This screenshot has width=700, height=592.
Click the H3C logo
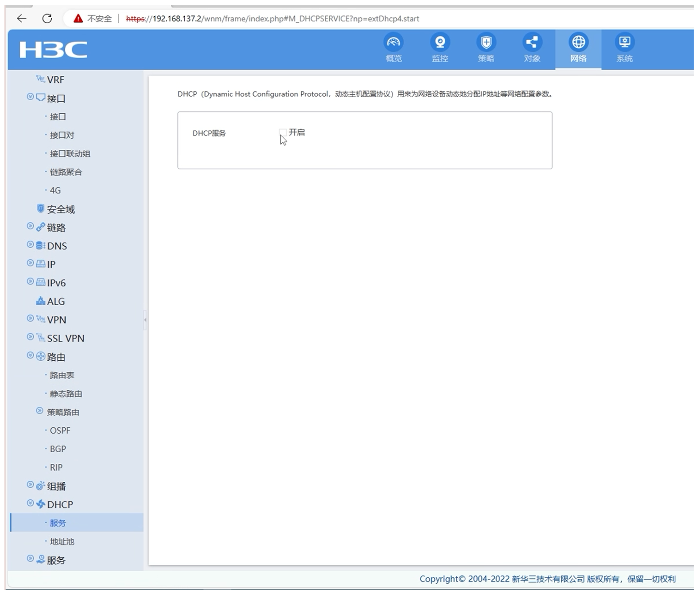pos(53,50)
